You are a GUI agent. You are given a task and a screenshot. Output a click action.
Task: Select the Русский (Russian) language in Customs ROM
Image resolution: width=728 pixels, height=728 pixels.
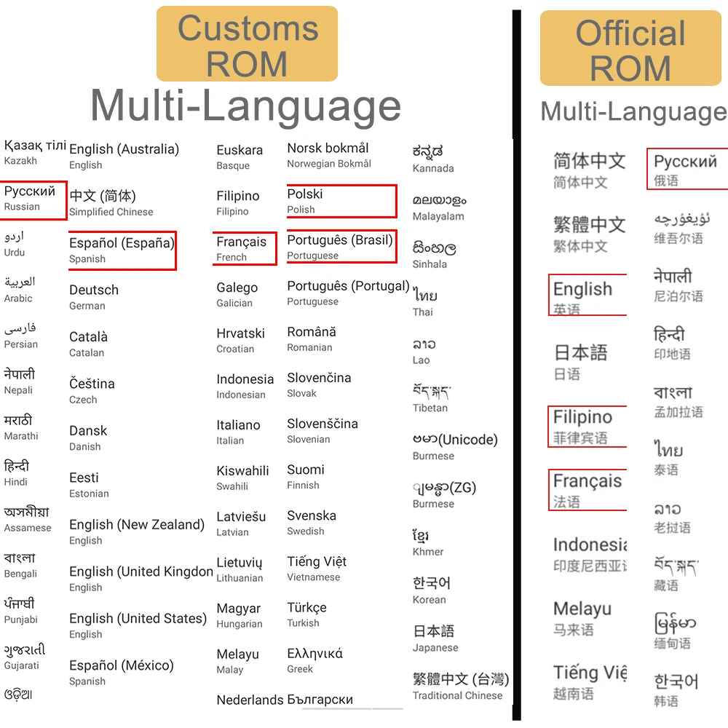(30, 198)
